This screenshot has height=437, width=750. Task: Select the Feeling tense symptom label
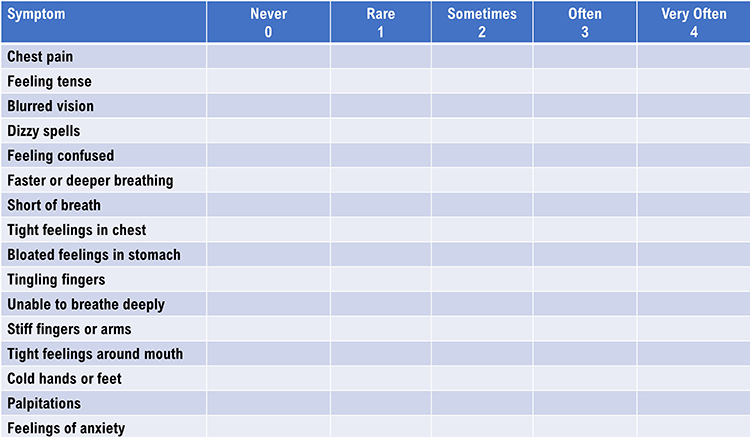tap(49, 81)
